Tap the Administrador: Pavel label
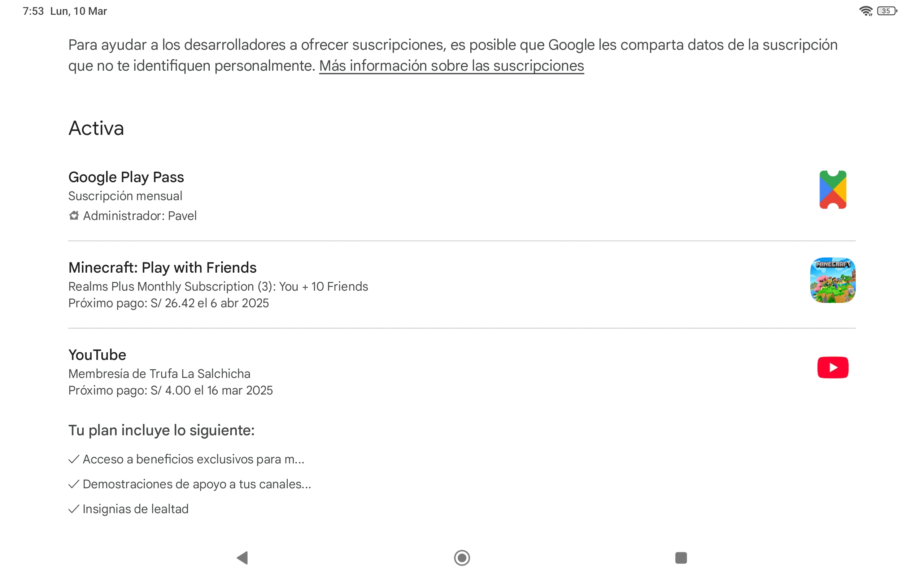Viewport: 924px width, 577px height. click(x=140, y=216)
